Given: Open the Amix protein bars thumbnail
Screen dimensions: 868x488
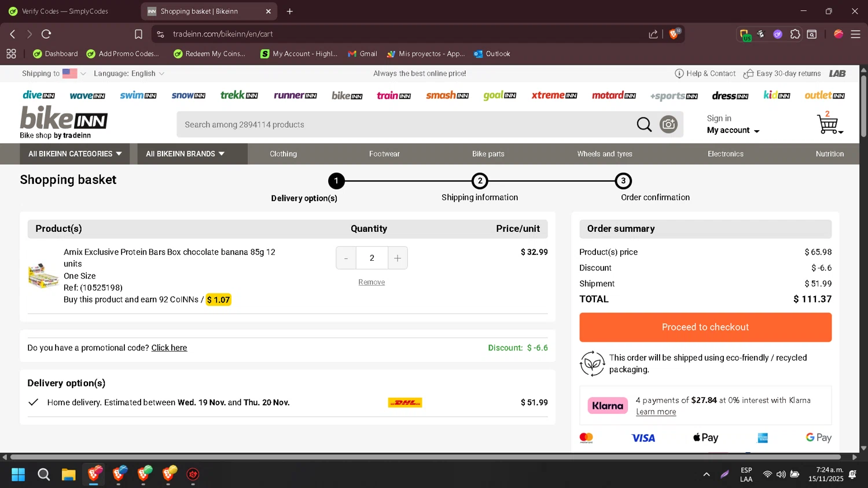Looking at the screenshot, I should pos(43,275).
